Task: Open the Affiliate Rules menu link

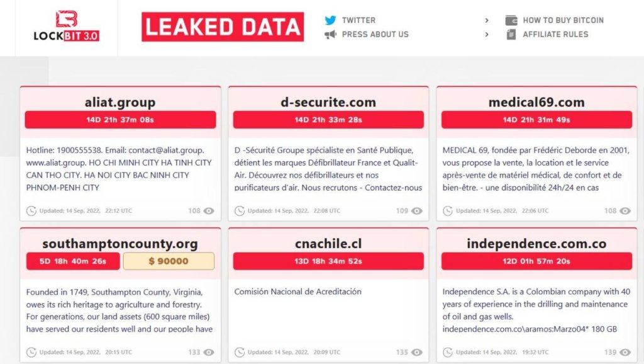Action: (555, 35)
